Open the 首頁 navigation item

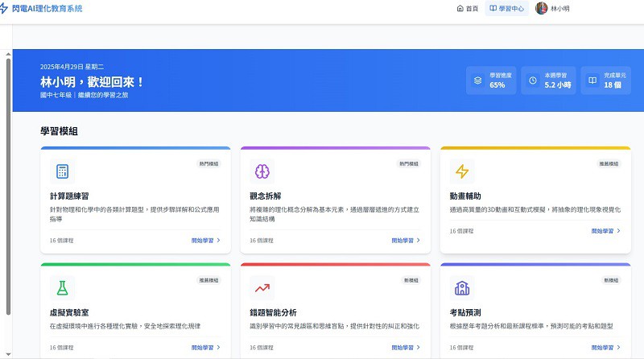pyautogui.click(x=467, y=9)
